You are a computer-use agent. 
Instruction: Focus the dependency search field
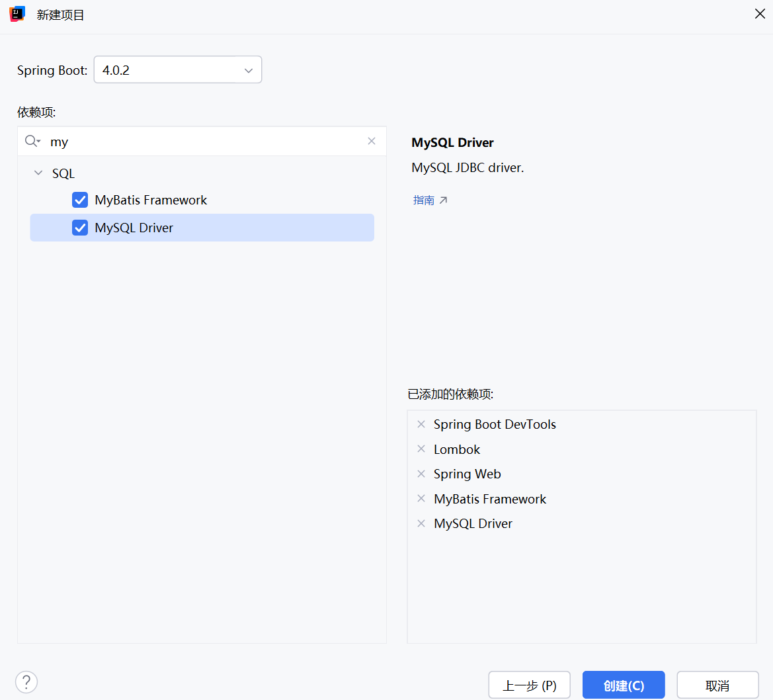pyautogui.click(x=202, y=142)
